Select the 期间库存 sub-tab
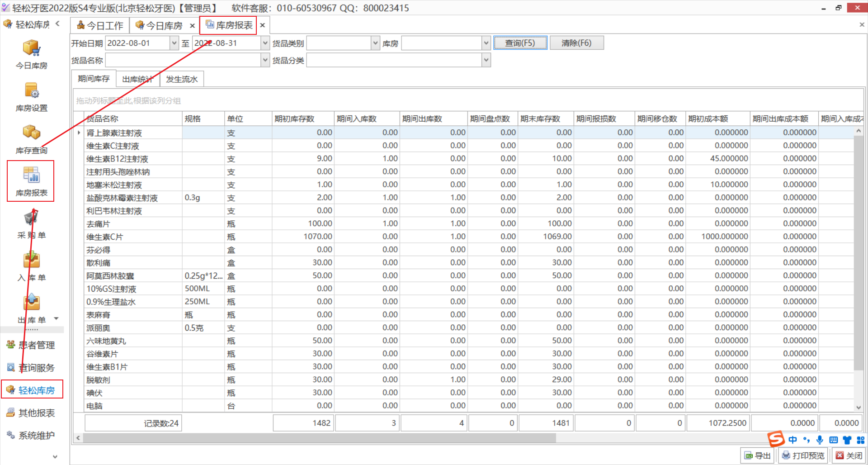 point(94,79)
